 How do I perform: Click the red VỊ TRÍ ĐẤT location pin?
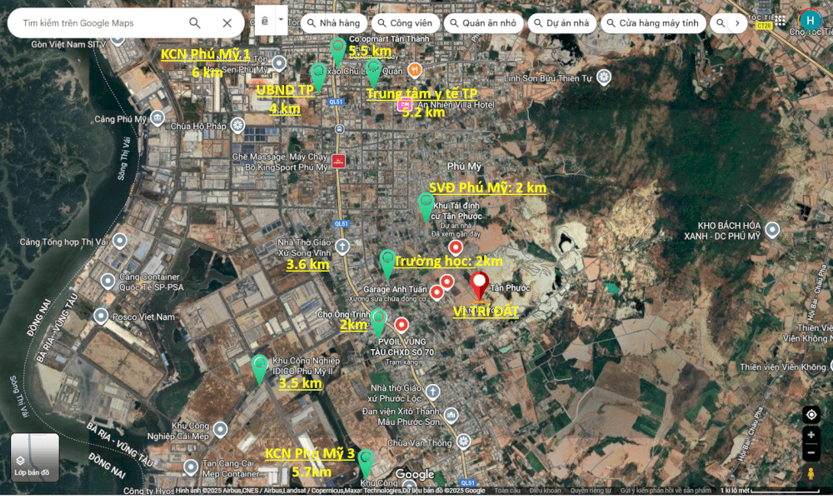(479, 285)
